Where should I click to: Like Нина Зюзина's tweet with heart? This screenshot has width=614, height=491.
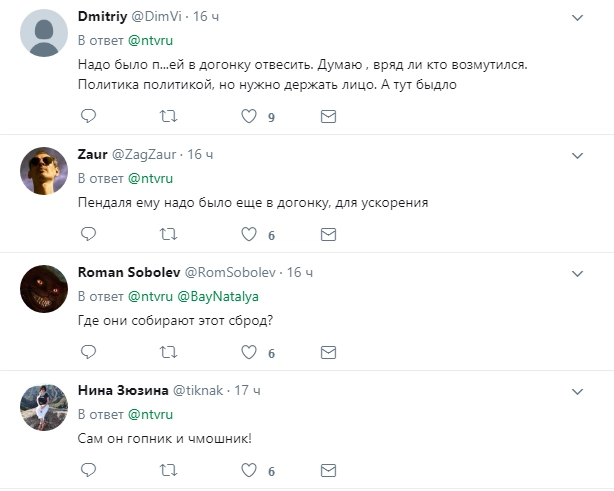tap(249, 469)
